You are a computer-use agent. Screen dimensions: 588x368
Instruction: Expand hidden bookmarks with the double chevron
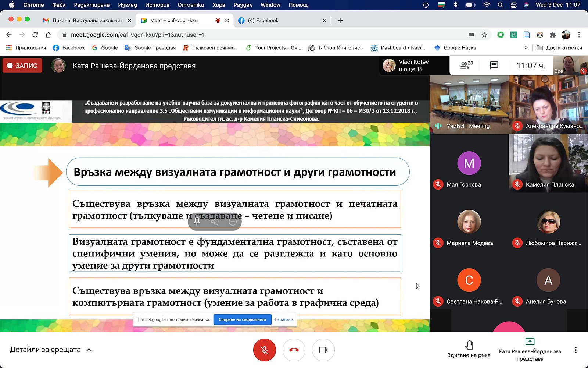[526, 48]
